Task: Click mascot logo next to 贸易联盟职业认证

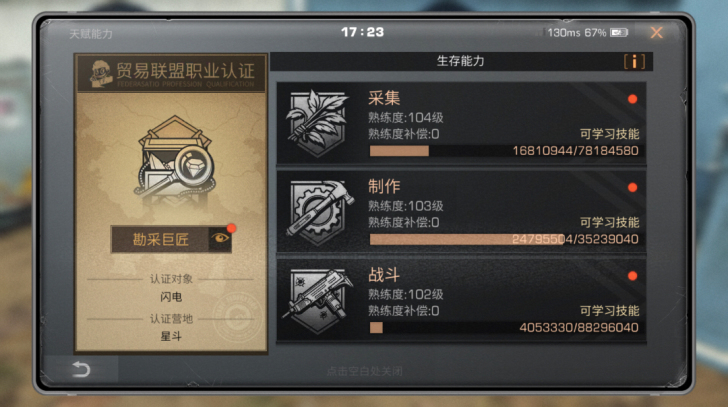Action: pos(100,74)
